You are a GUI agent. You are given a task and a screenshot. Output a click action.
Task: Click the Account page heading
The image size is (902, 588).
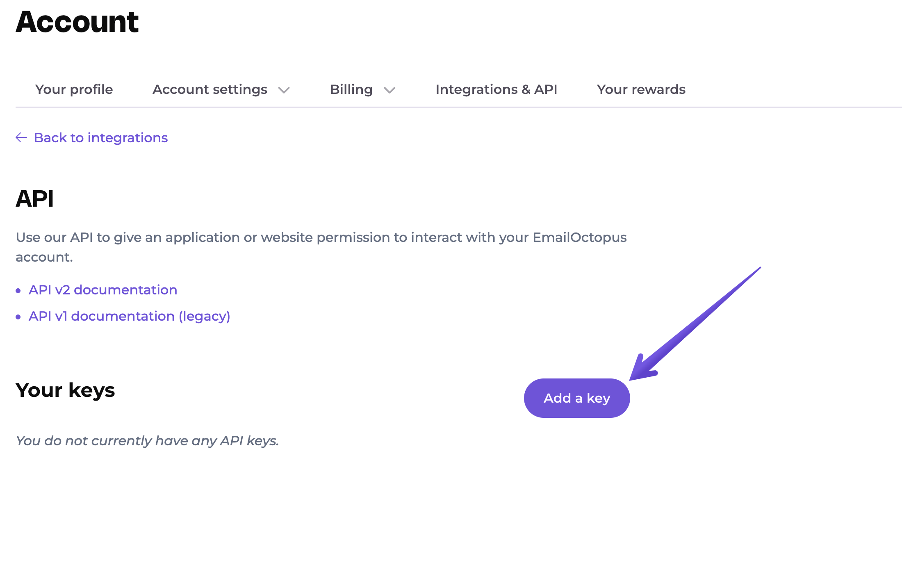(x=77, y=22)
